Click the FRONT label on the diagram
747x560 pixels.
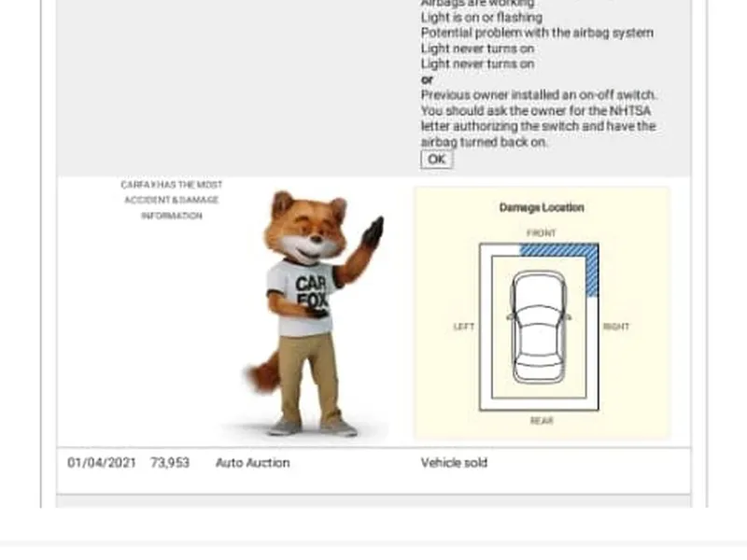[542, 233]
